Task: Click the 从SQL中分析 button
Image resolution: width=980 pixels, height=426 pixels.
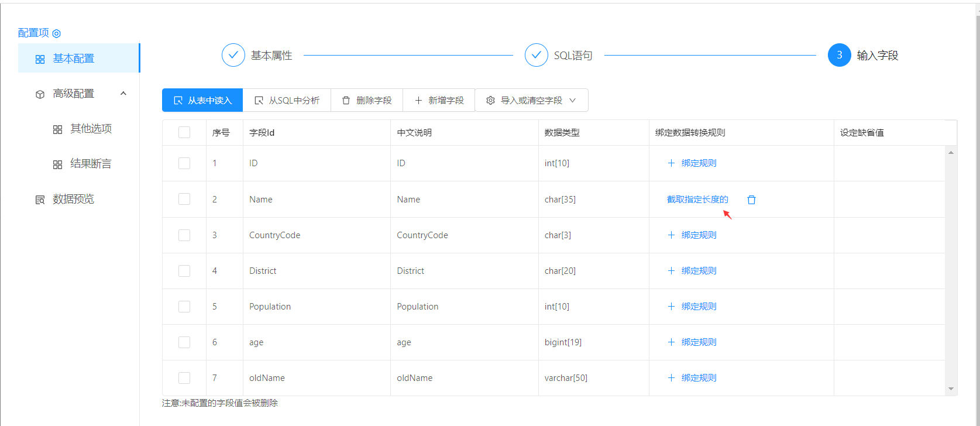Action: (287, 101)
